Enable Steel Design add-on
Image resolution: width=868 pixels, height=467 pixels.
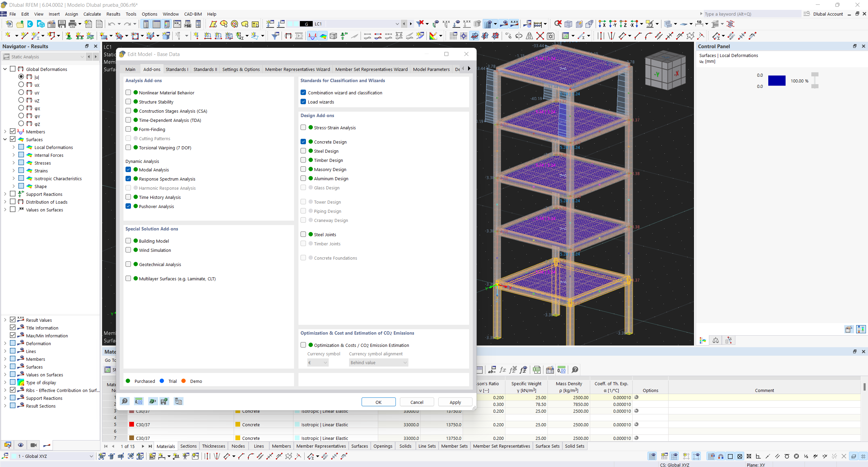point(303,151)
